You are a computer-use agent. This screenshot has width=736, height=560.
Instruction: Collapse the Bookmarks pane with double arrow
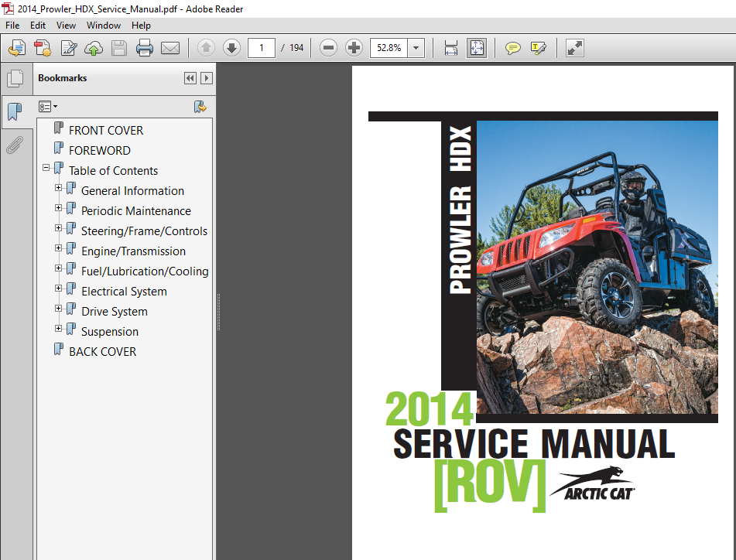190,78
